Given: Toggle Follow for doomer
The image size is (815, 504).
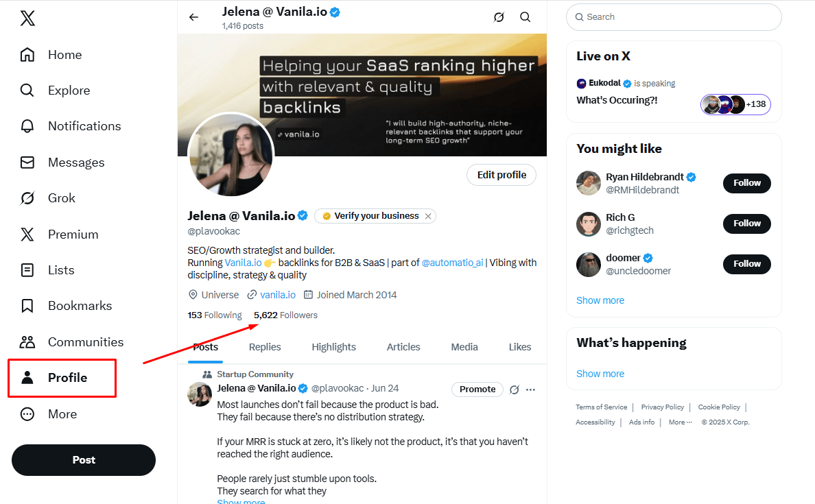Looking at the screenshot, I should tap(746, 264).
